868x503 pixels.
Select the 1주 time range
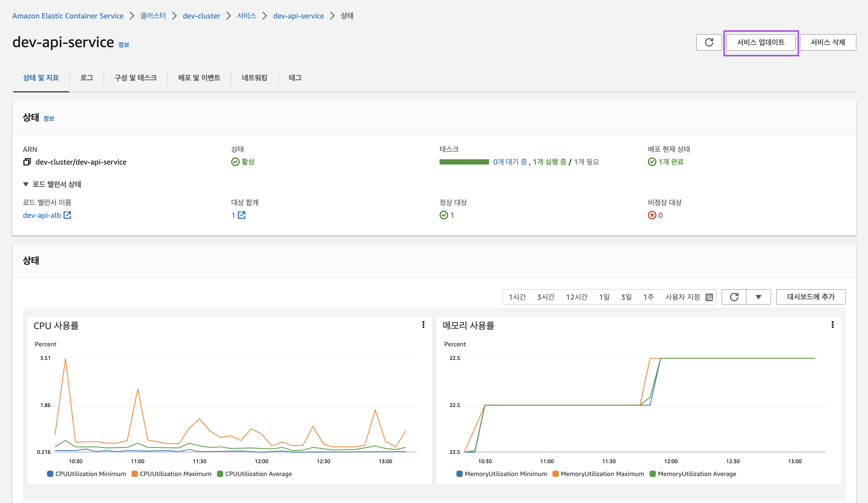pos(649,297)
